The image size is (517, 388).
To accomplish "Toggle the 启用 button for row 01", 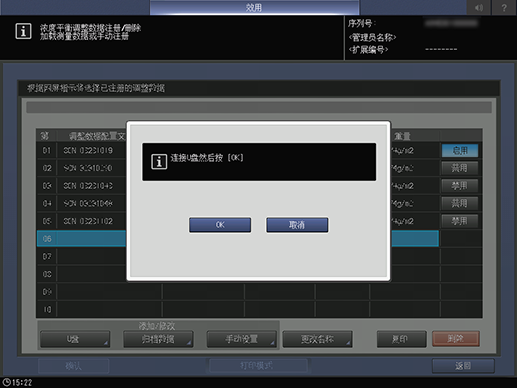I will pos(460,150).
